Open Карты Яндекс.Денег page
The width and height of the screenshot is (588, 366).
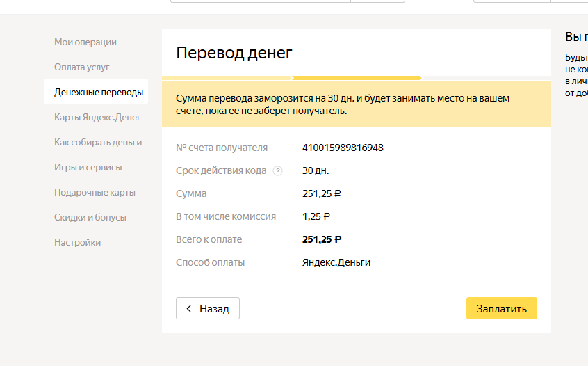point(97,117)
